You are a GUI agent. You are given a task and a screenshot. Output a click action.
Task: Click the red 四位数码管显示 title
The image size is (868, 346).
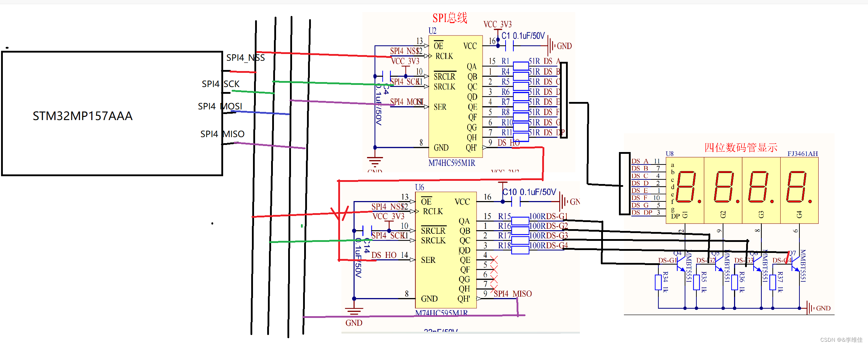[741, 147]
